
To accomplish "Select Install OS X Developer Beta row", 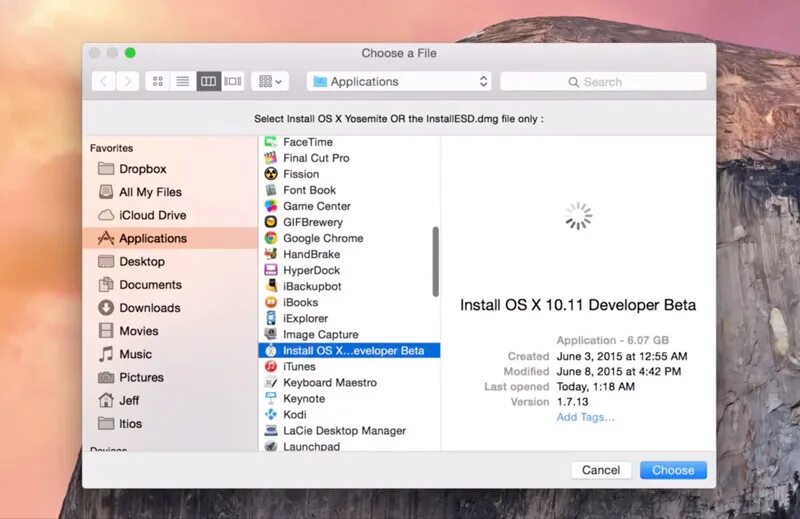I will pyautogui.click(x=349, y=351).
